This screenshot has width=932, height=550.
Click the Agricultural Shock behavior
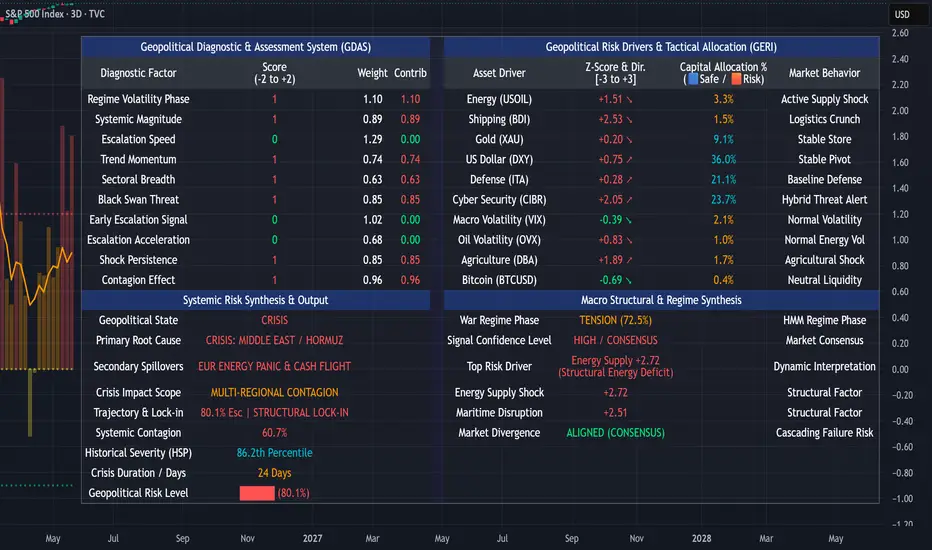point(824,260)
